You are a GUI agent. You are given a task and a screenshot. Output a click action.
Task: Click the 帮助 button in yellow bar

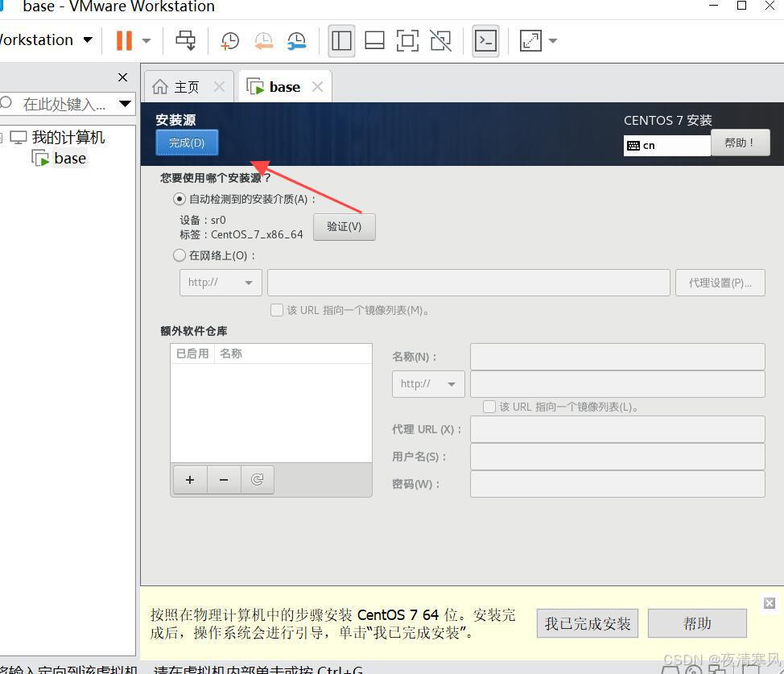[x=697, y=623]
